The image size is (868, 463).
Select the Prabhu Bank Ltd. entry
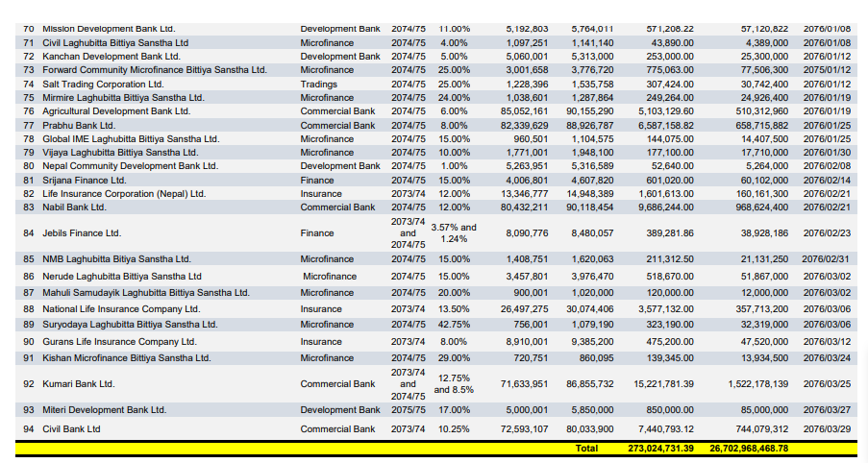(x=78, y=126)
